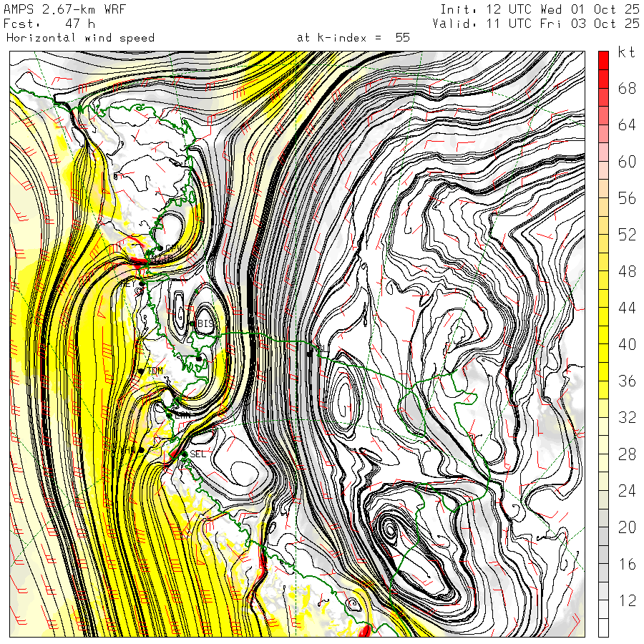644x644 pixels.
Task: Click the 'Horizontal wind speed' label
Action: pos(80,37)
